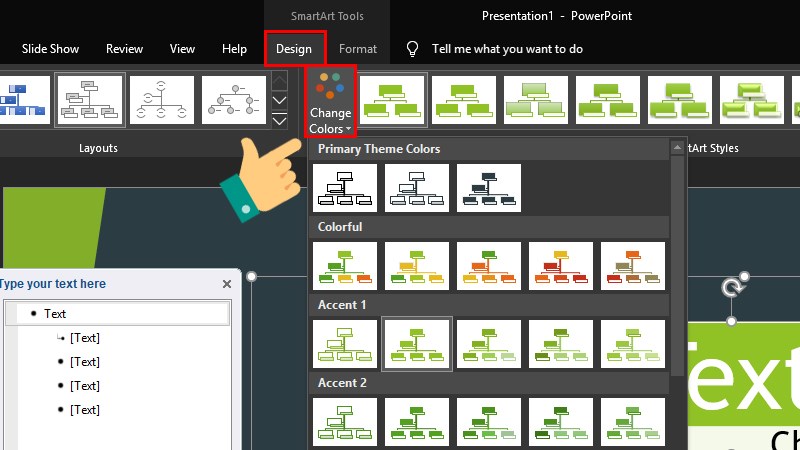Select the first Accent 2 color option

coord(345,422)
